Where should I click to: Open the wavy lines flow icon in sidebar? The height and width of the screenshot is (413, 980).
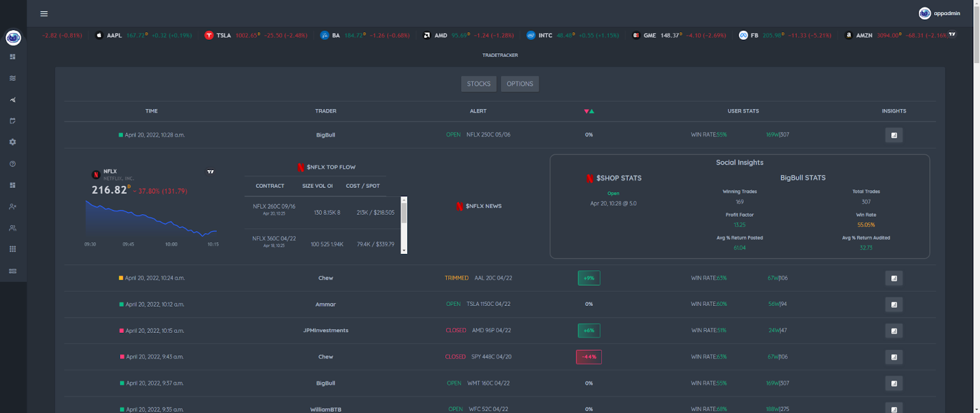tap(13, 78)
